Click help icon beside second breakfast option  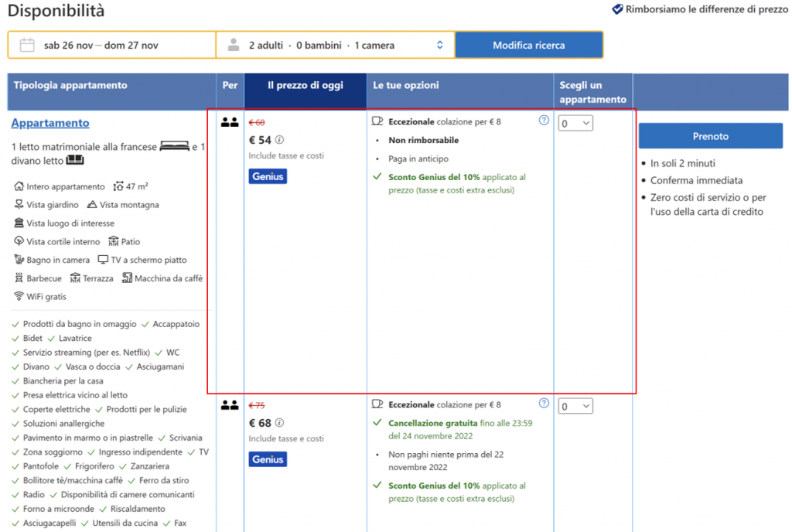(x=544, y=404)
